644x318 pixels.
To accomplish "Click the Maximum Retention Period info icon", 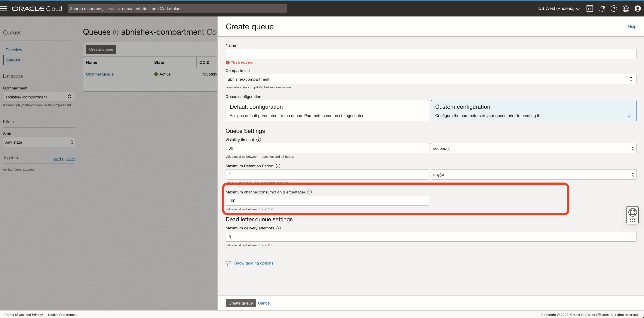I will pos(278,166).
